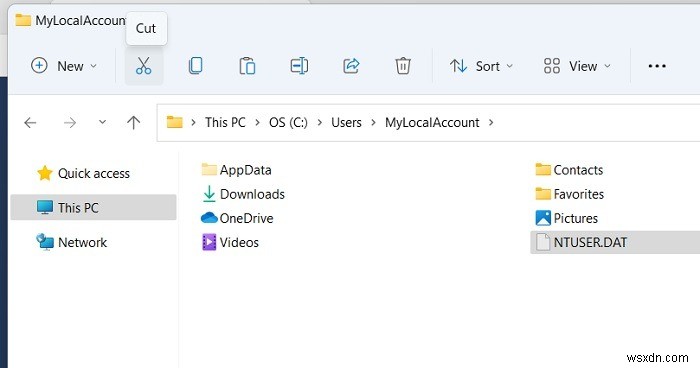Click the Delete trash can icon
Screen dimensions: 700x368
point(403,66)
